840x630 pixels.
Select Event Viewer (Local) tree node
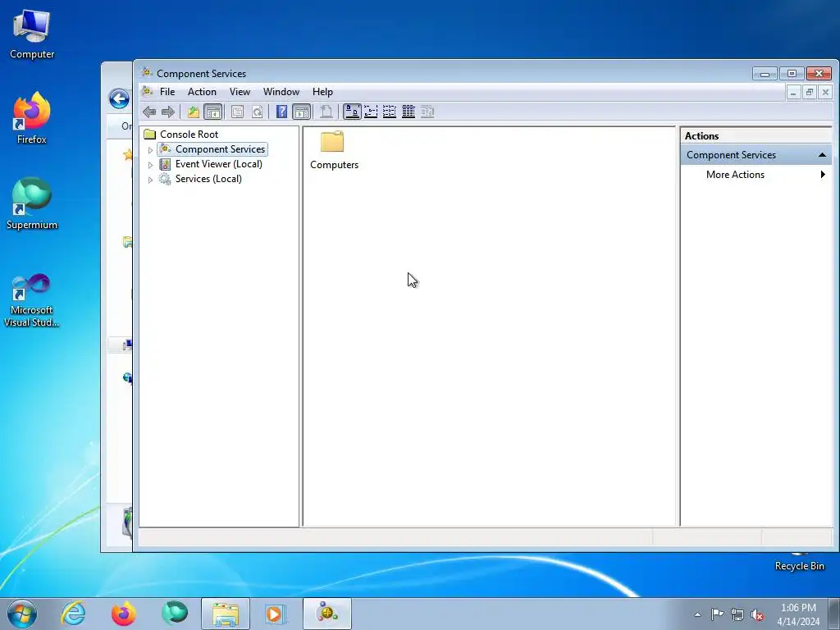[218, 164]
